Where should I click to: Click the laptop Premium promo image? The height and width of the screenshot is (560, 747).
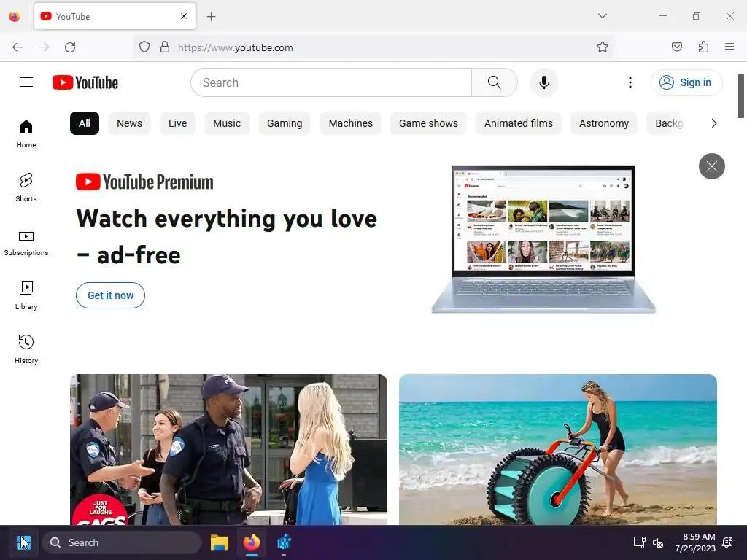coord(543,239)
